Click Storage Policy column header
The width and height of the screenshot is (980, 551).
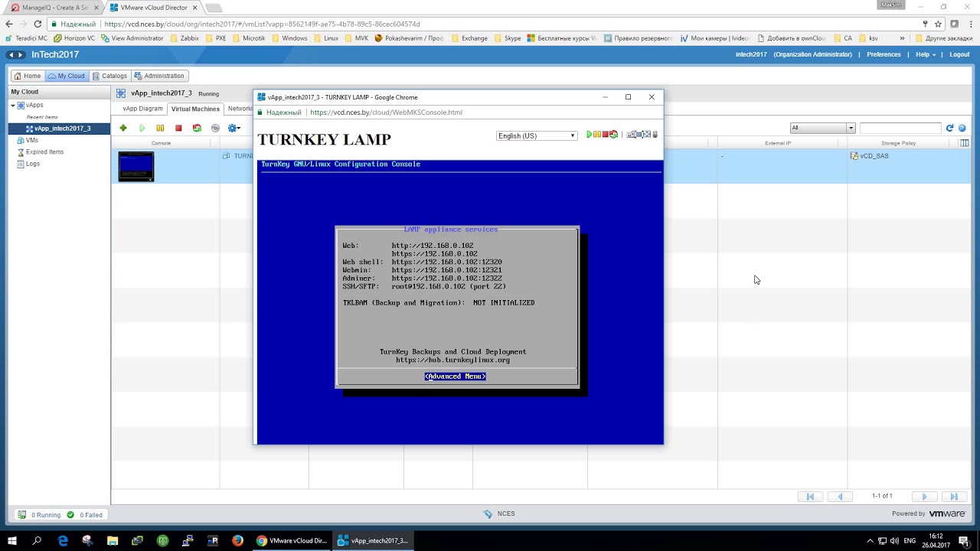[x=898, y=143]
